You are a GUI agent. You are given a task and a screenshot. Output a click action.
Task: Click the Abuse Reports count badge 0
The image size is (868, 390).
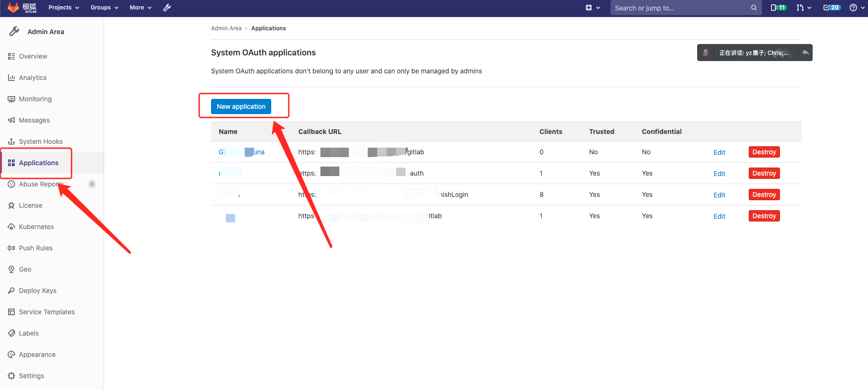pos(92,184)
